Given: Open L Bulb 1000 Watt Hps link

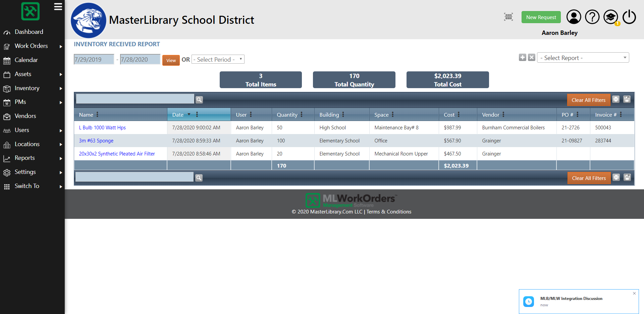Looking at the screenshot, I should point(102,128).
